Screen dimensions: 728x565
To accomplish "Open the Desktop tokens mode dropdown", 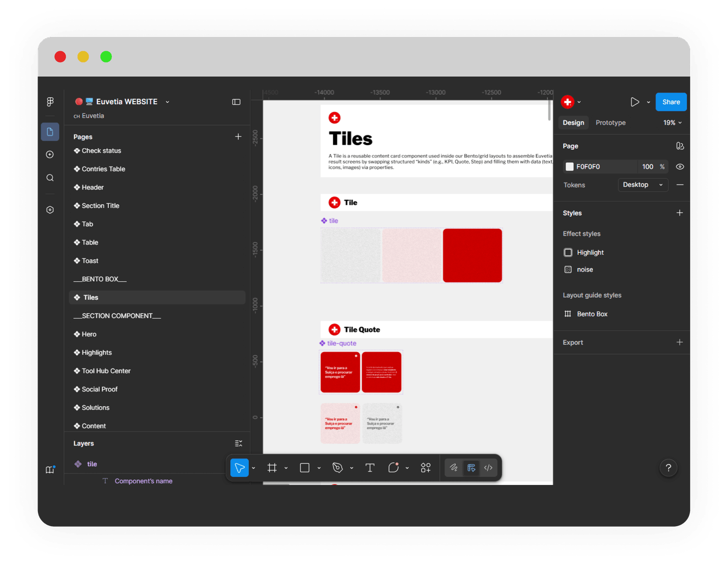I will (643, 185).
